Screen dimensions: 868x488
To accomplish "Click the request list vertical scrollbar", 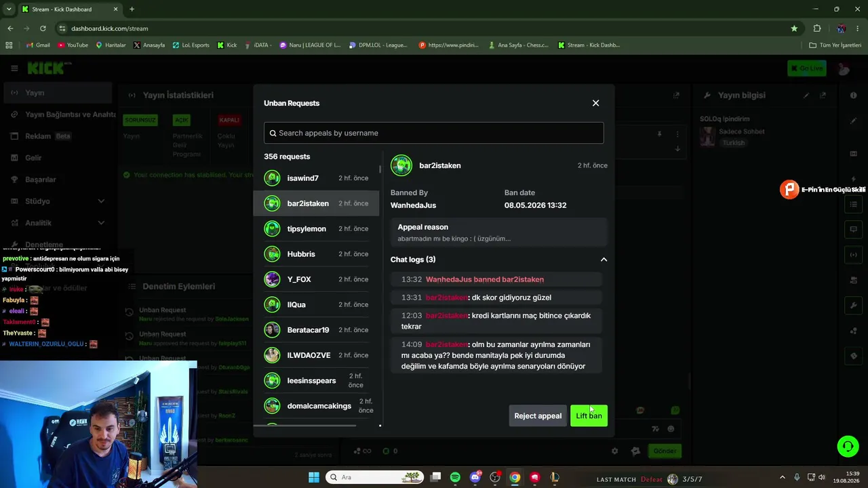I will pyautogui.click(x=380, y=169).
